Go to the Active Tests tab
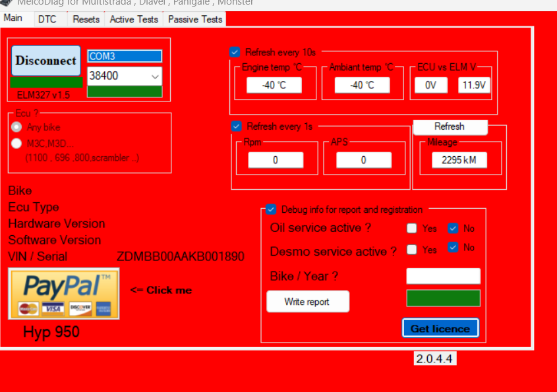 [x=134, y=20]
